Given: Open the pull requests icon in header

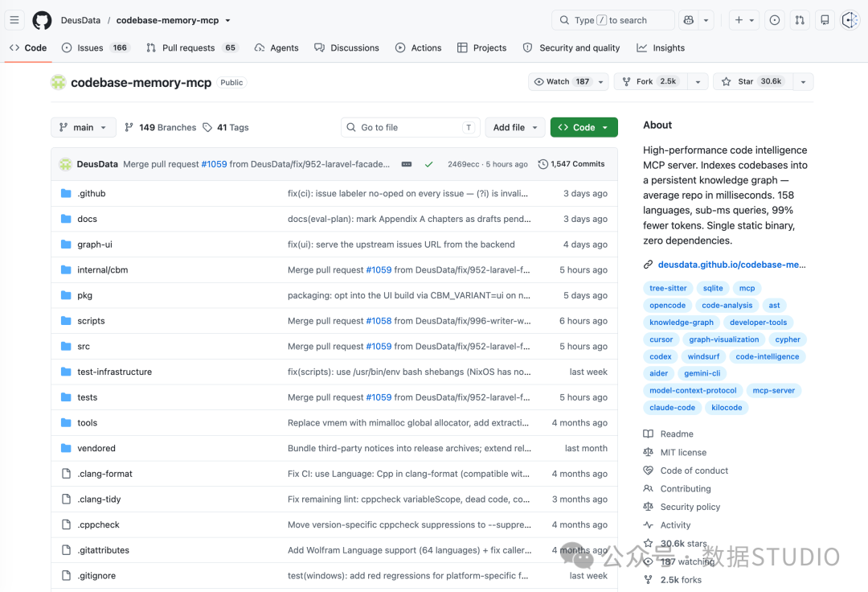Looking at the screenshot, I should 800,20.
